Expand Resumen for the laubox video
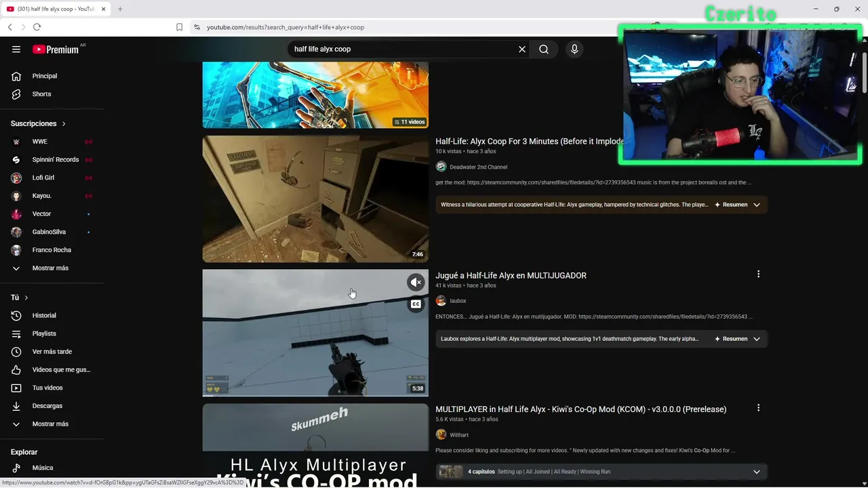This screenshot has width=868, height=488. coord(737,339)
